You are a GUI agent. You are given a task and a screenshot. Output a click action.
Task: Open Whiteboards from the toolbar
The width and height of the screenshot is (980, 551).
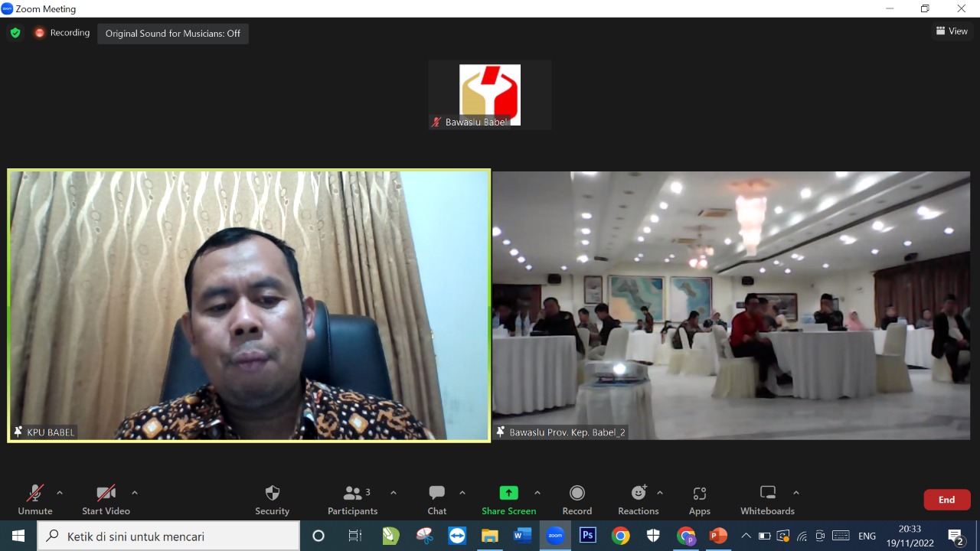[x=767, y=494]
